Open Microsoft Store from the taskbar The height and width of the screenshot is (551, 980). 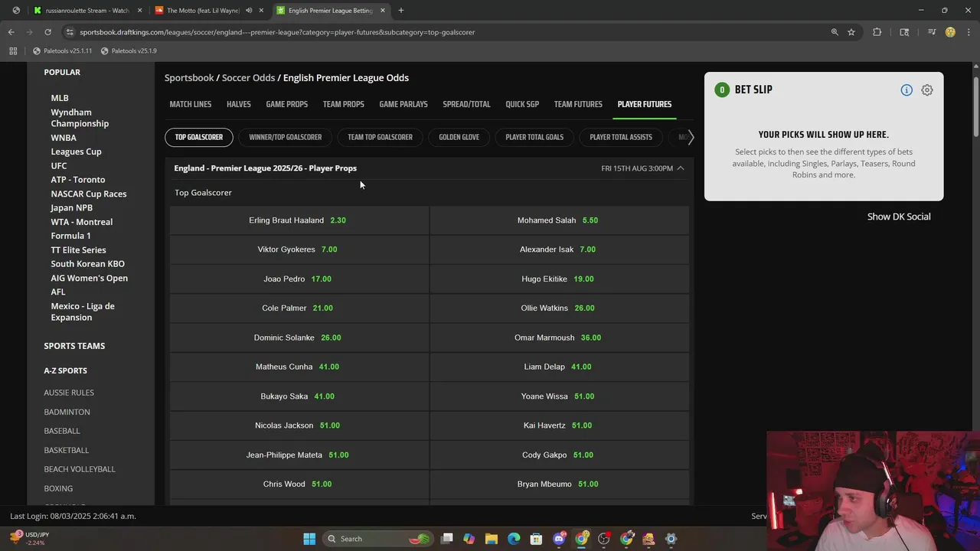point(537,539)
